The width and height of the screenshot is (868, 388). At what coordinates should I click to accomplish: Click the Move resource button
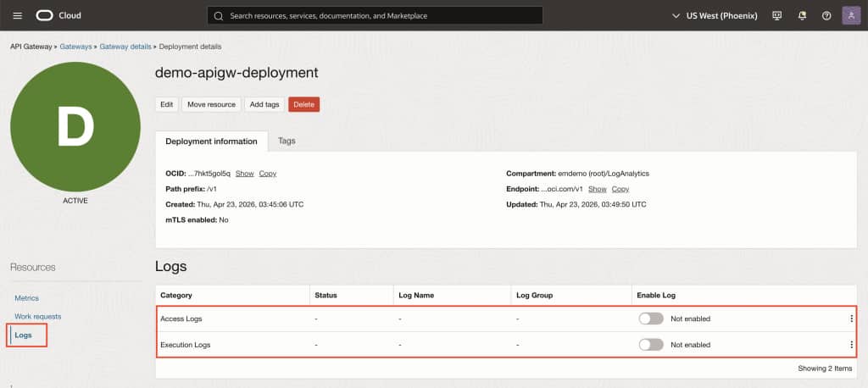[x=211, y=104]
